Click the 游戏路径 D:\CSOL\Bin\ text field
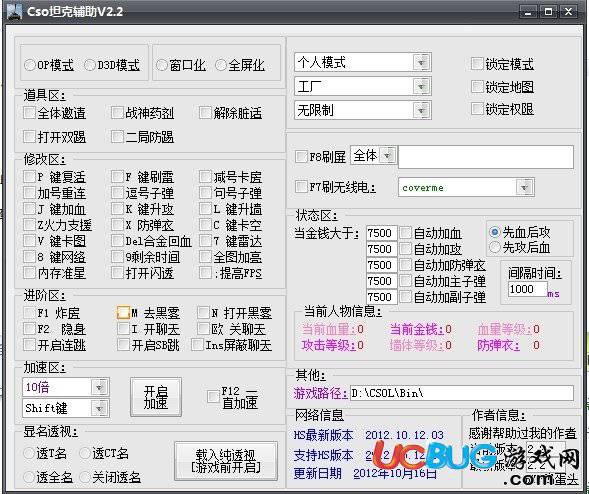 (x=462, y=393)
